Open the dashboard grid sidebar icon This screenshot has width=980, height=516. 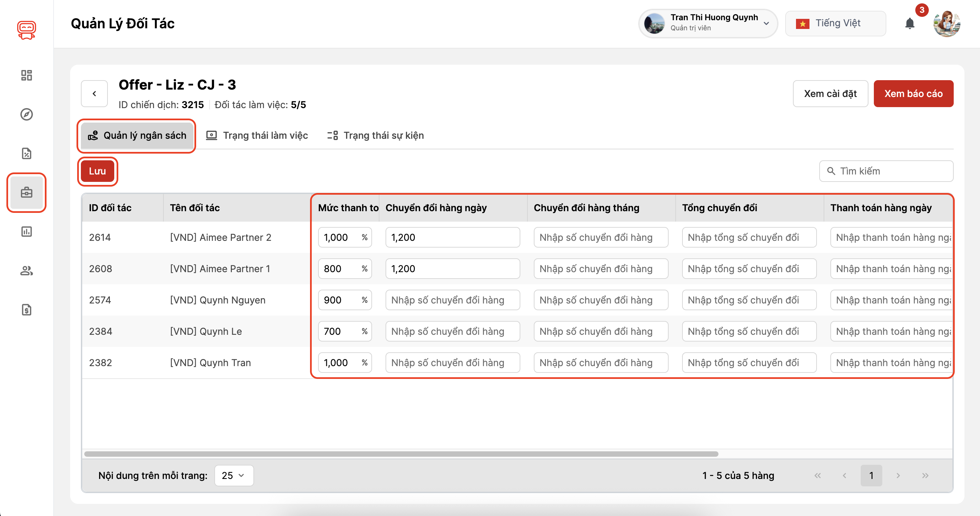[26, 75]
